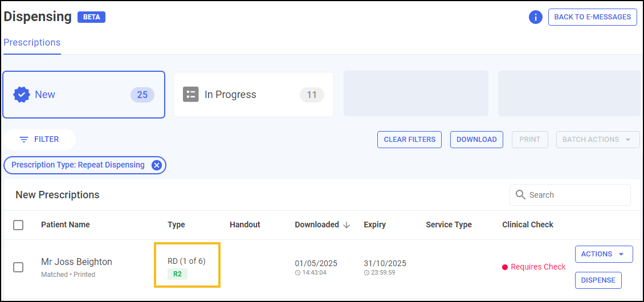Tick the checkbox for Mr Joss Beighton
This screenshot has height=302, width=644.
18,267
